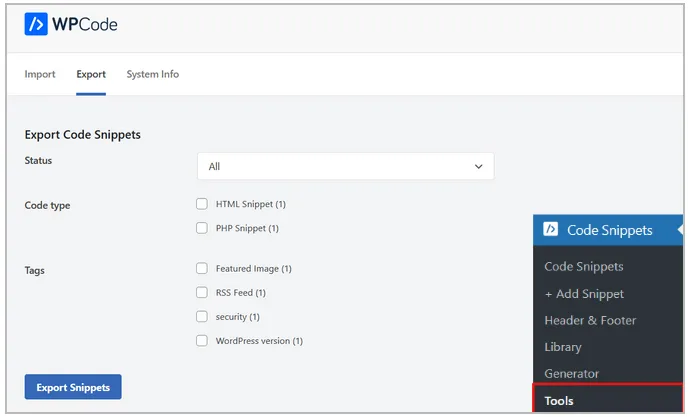Screen dimensions: 690x417
Task: Click the WPCode brand name text
Action: pyautogui.click(x=84, y=24)
